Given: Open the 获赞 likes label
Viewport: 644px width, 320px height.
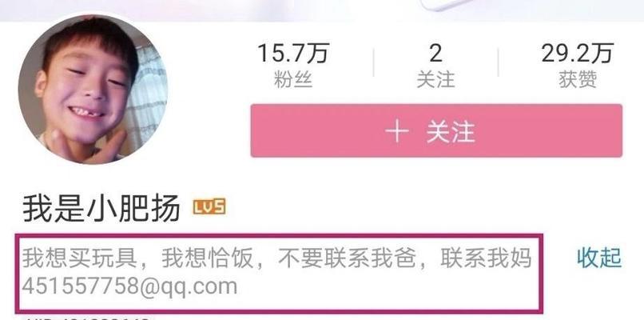Looking at the screenshot, I should click(x=578, y=80).
